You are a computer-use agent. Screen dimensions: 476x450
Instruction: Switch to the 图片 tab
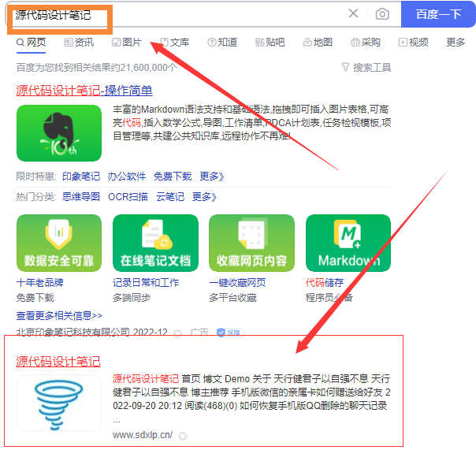point(127,43)
